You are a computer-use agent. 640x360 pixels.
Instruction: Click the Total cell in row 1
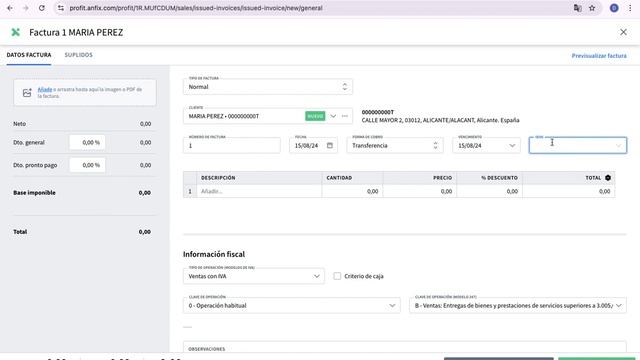pyautogui.click(x=569, y=191)
